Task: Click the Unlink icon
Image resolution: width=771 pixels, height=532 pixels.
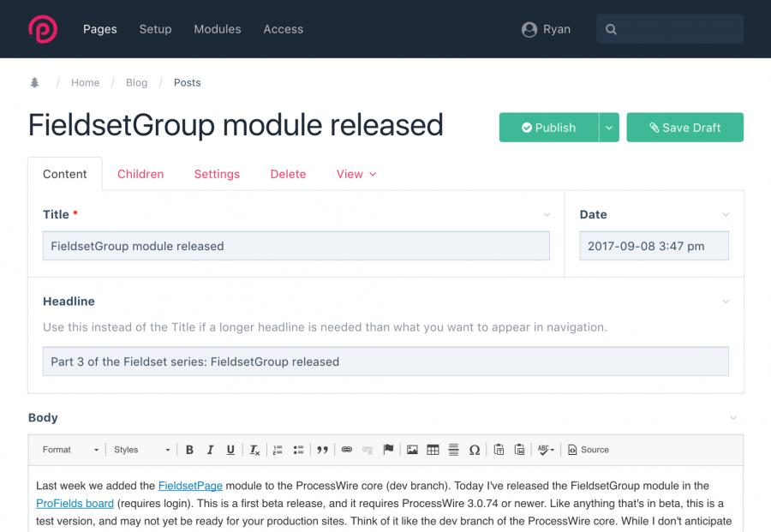Action: pyautogui.click(x=368, y=450)
